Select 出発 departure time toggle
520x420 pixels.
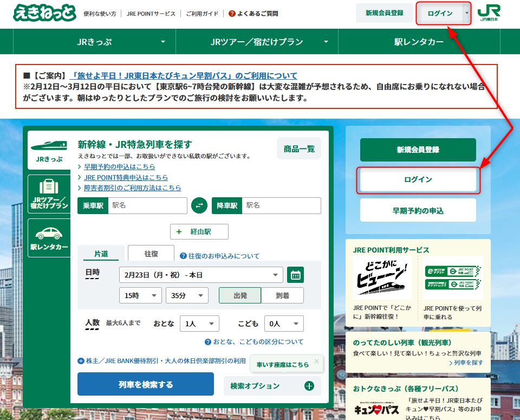[x=240, y=295]
